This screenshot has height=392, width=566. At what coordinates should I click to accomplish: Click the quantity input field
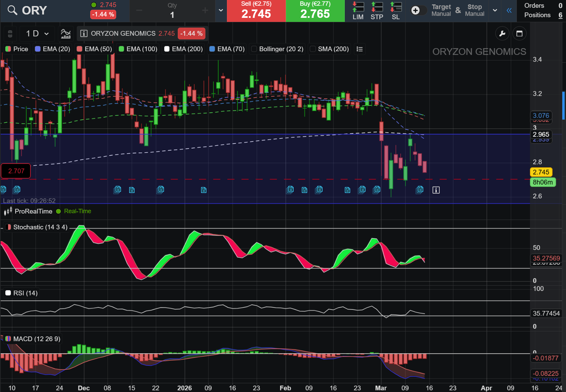[x=172, y=15]
